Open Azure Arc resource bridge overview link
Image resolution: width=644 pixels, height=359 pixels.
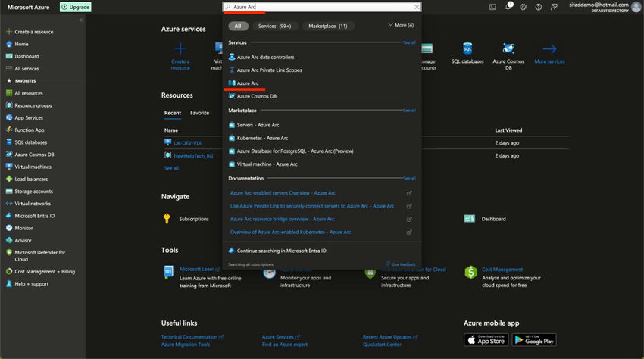click(x=282, y=219)
